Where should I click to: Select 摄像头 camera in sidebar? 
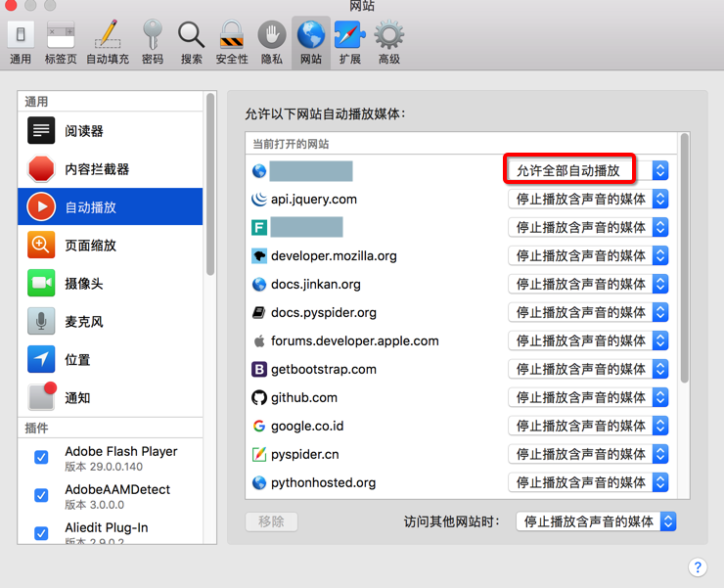click(111, 283)
